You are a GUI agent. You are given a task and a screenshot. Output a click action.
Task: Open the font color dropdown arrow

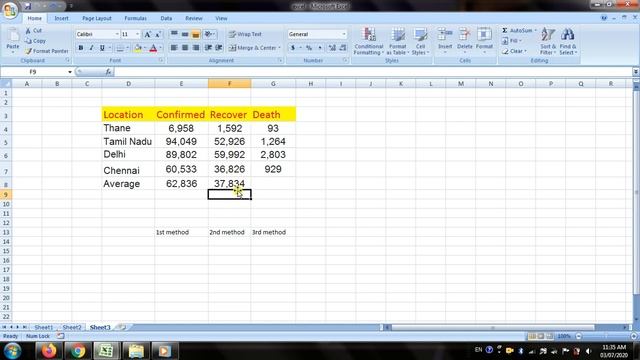pos(160,48)
